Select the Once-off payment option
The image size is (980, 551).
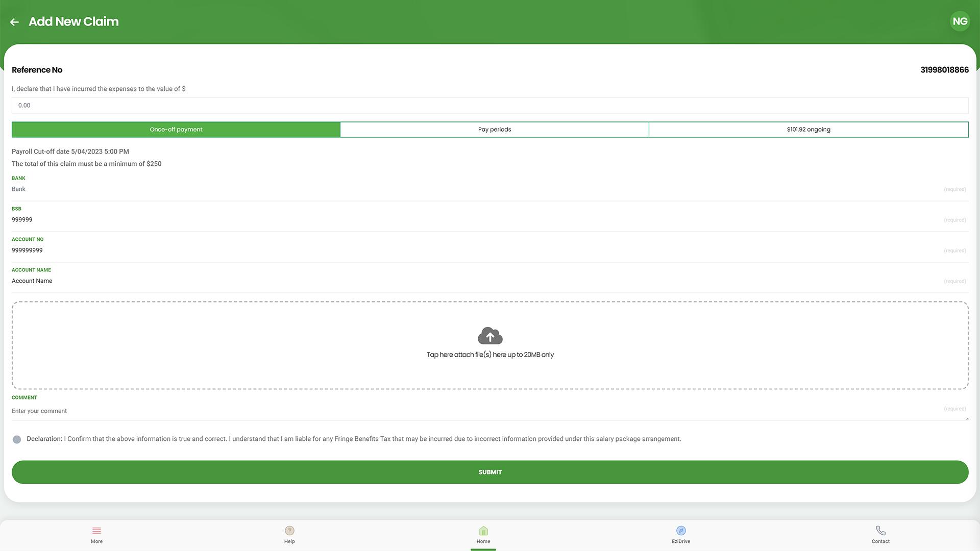176,130
